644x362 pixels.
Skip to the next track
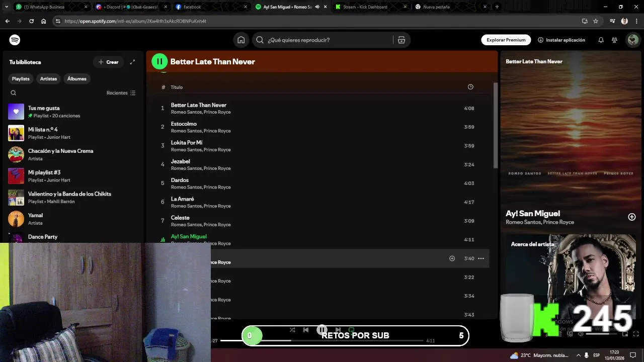tap(338, 330)
